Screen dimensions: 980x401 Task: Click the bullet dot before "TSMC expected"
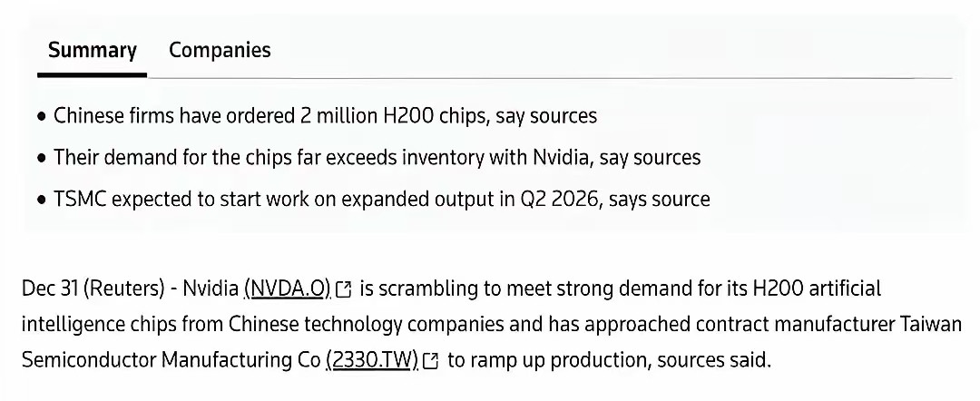42,200
